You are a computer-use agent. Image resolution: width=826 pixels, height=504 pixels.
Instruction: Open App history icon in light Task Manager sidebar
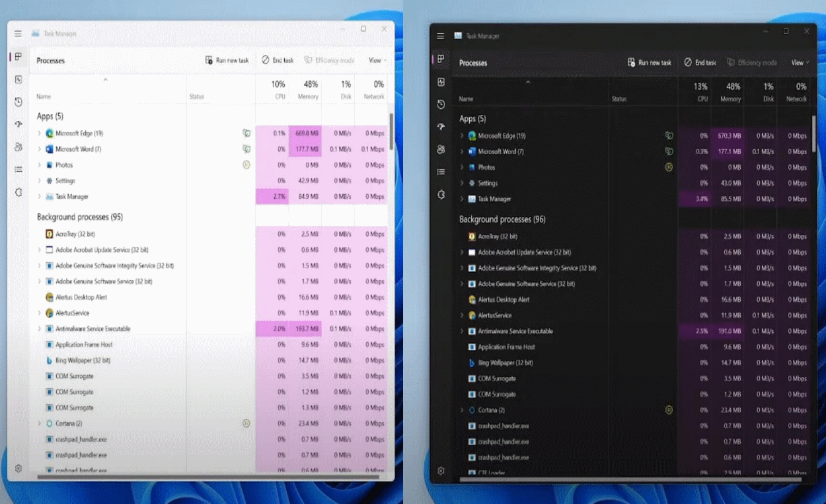pos(19,102)
